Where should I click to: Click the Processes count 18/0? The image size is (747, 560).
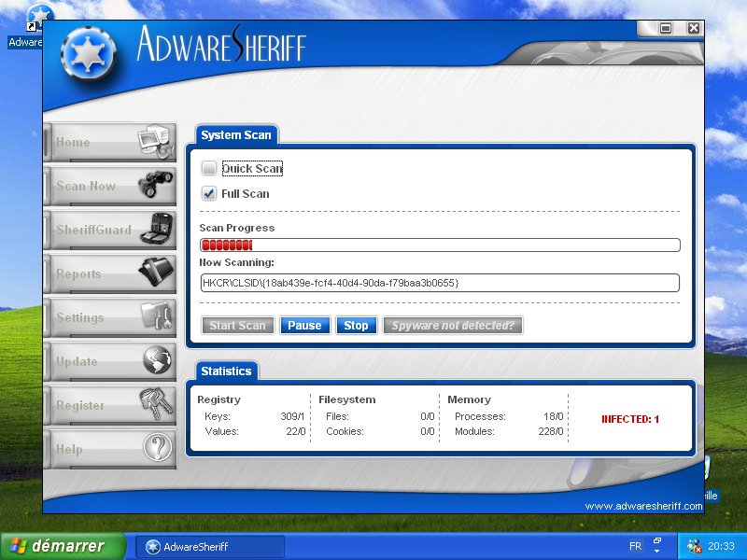pyautogui.click(x=554, y=416)
